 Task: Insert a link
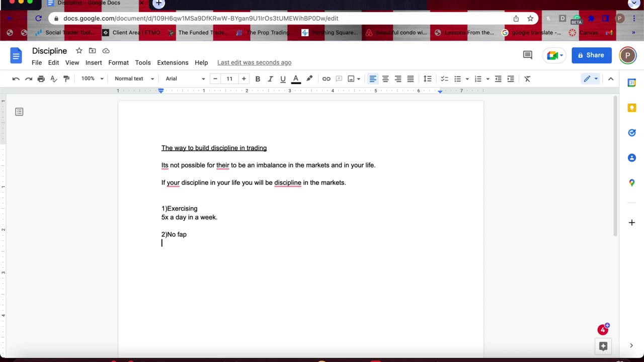click(x=327, y=79)
